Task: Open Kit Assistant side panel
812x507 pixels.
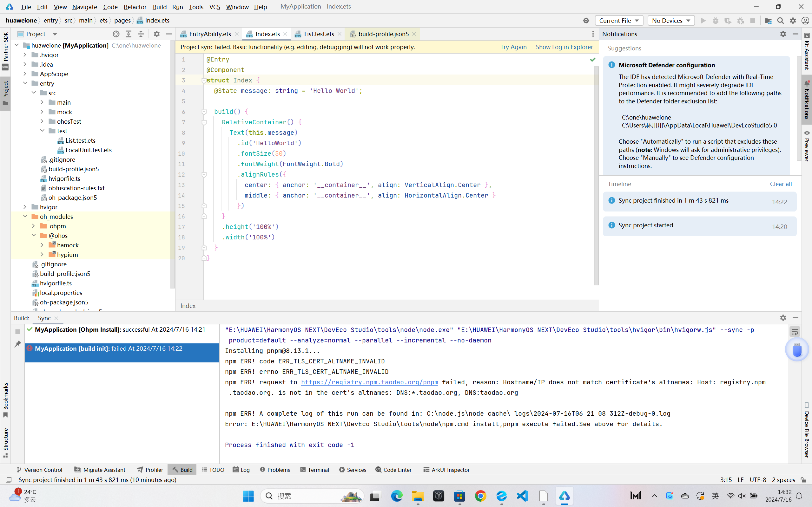Action: pos(807,51)
